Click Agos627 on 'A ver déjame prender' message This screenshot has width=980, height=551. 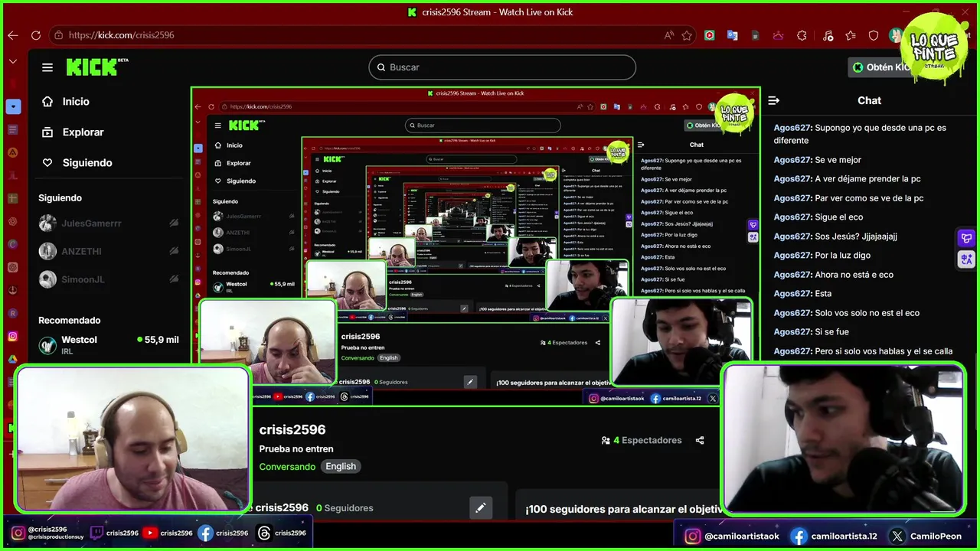[792, 179]
